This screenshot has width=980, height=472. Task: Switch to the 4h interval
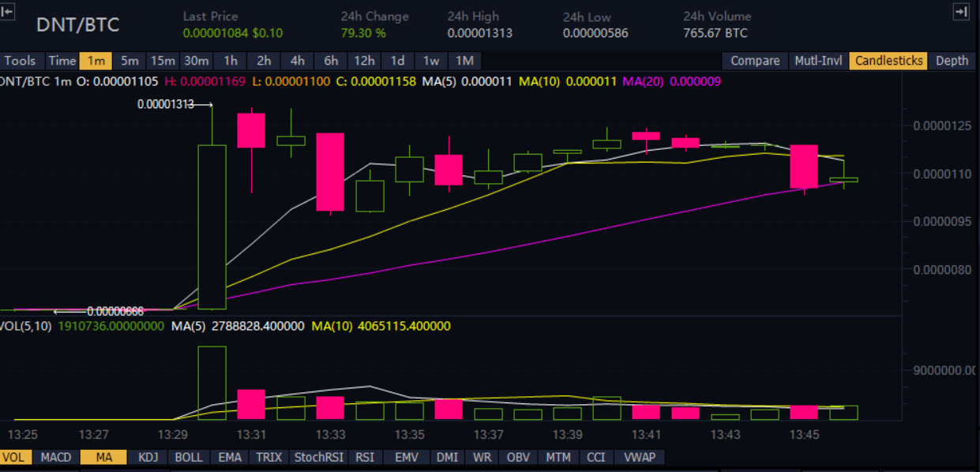point(297,61)
